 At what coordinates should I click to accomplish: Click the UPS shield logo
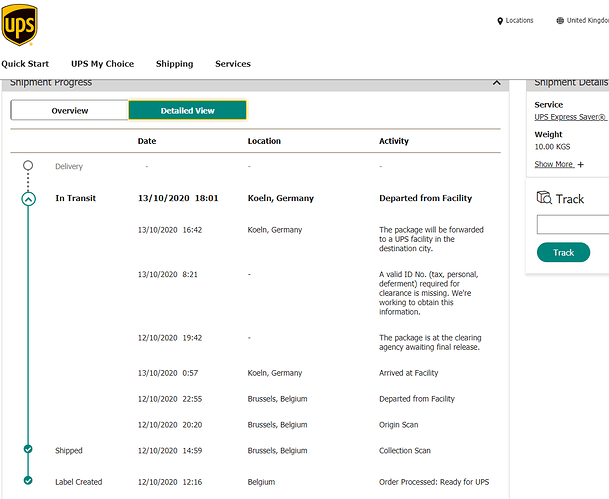click(20, 25)
